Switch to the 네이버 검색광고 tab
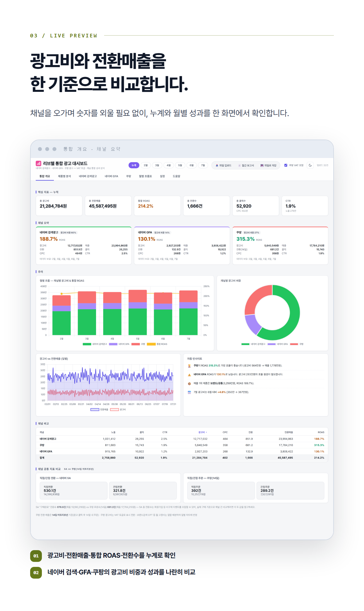The width and height of the screenshot is (364, 611). pyautogui.click(x=88, y=176)
